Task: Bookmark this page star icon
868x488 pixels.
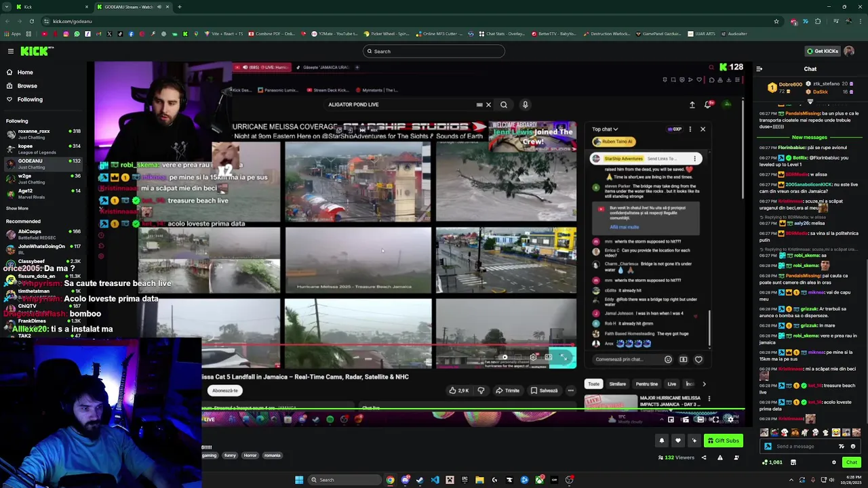Action: [776, 21]
